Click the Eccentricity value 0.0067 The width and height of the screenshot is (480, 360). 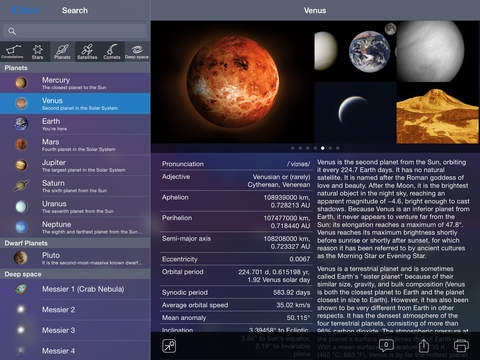pos(300,259)
